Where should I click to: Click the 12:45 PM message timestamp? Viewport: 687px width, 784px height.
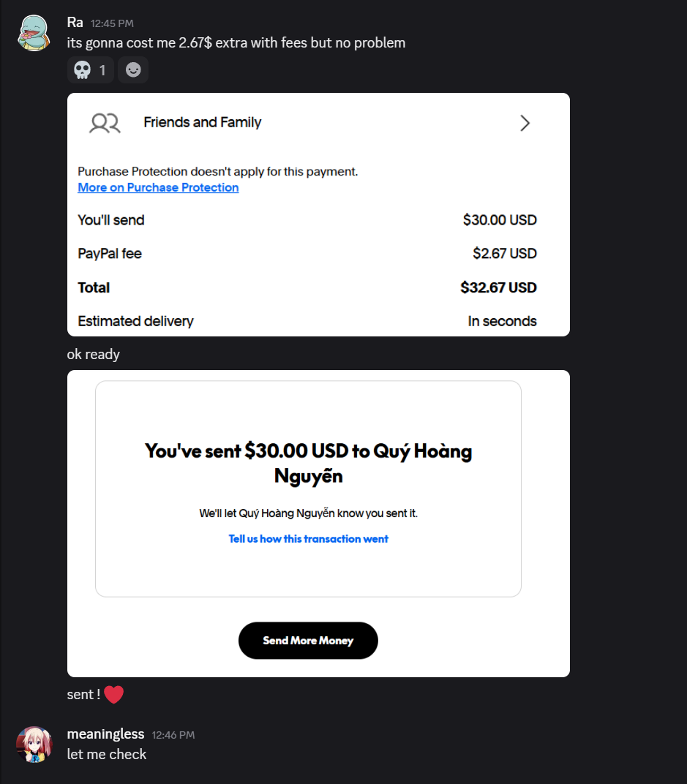112,23
